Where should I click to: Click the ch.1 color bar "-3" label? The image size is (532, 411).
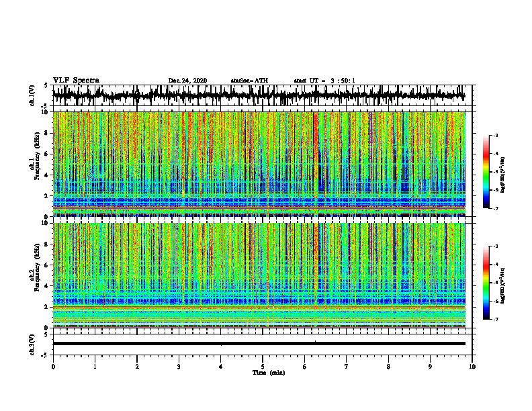pos(495,135)
